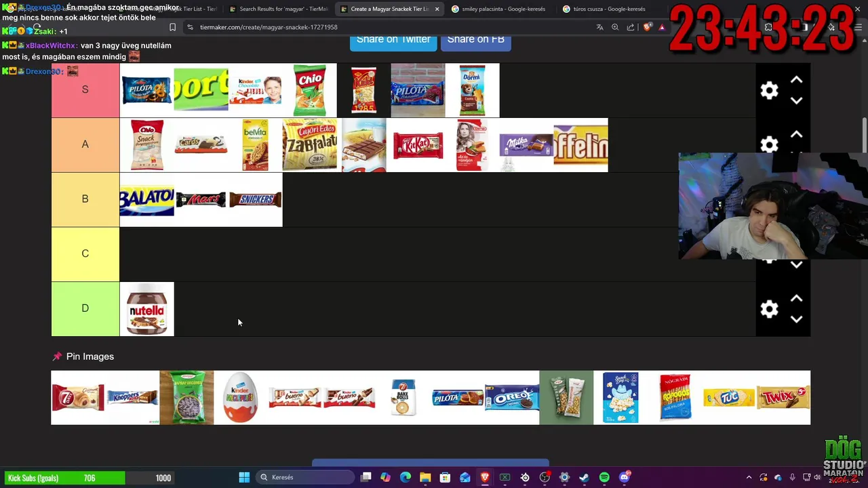Pick the Knoppers wafer from image pool
The image size is (868, 488).
[132, 397]
